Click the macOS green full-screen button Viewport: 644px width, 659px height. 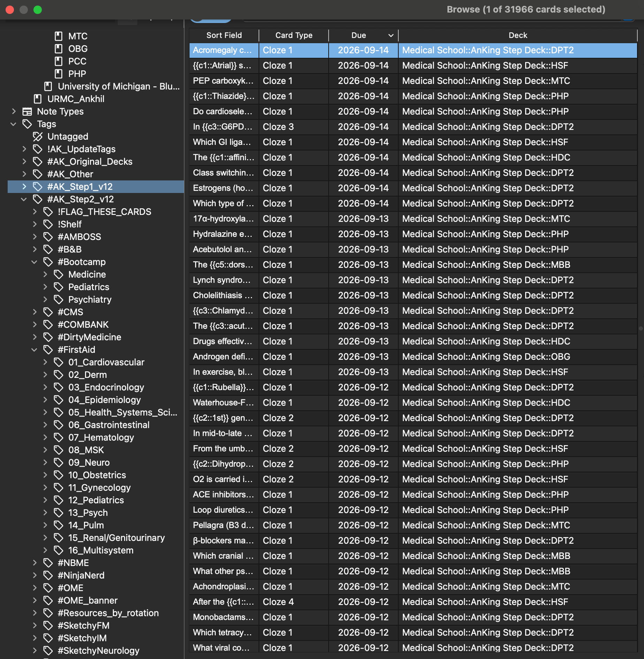click(38, 10)
